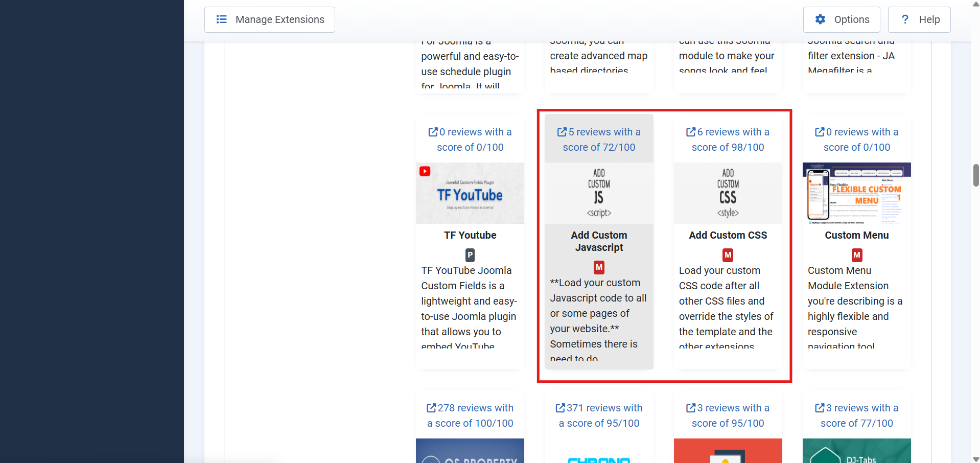The image size is (980, 463).
Task: Click the M badge under Add Custom Javascript
Action: coord(599,267)
